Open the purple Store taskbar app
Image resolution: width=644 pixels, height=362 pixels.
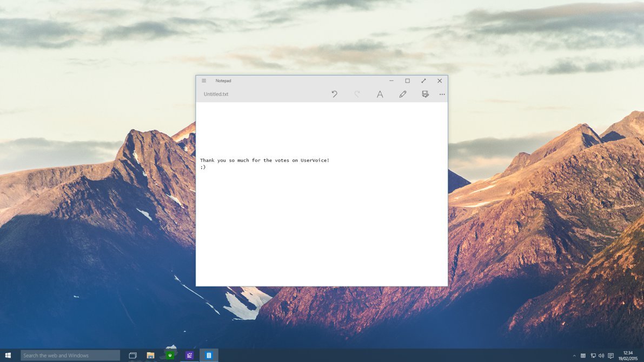[x=189, y=356]
